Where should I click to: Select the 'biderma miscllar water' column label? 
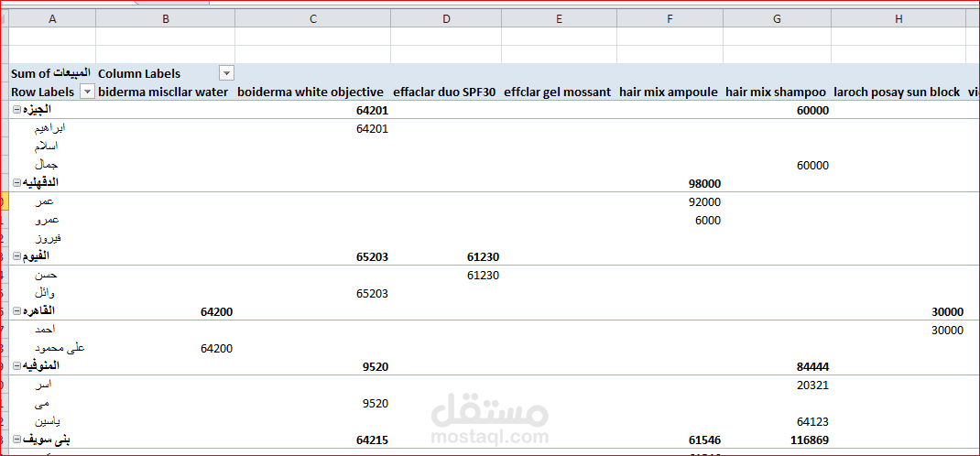pyautogui.click(x=164, y=92)
